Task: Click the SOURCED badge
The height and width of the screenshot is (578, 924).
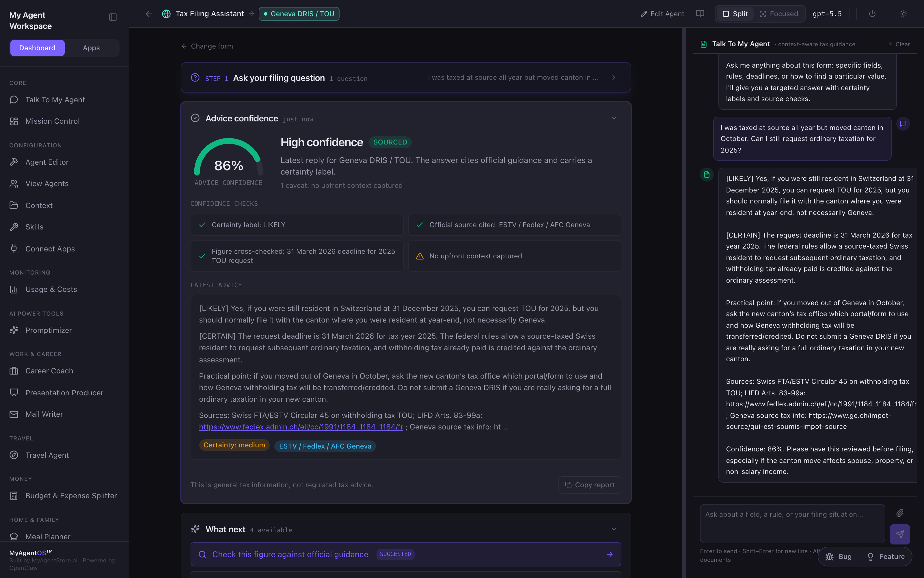Action: (x=390, y=142)
